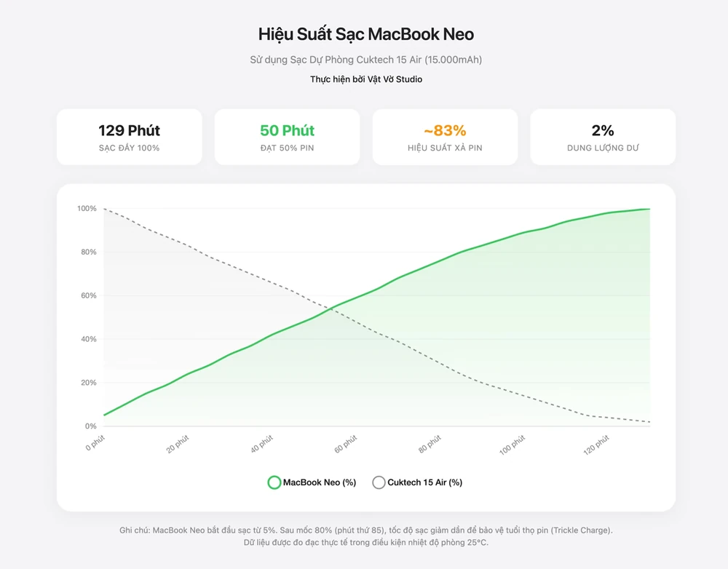The height and width of the screenshot is (569, 728).
Task: Toggle the MacBook Neo (%) legend label
Action: pyautogui.click(x=320, y=482)
